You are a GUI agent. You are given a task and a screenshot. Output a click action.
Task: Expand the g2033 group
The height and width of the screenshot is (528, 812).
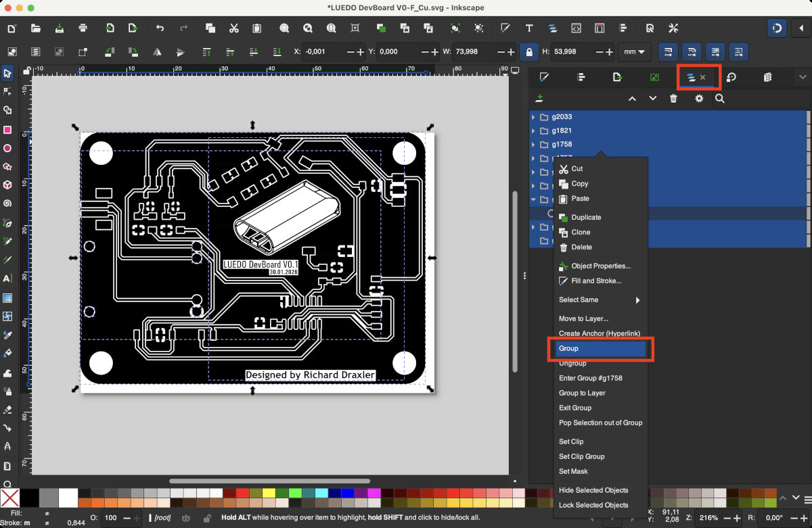(533, 117)
